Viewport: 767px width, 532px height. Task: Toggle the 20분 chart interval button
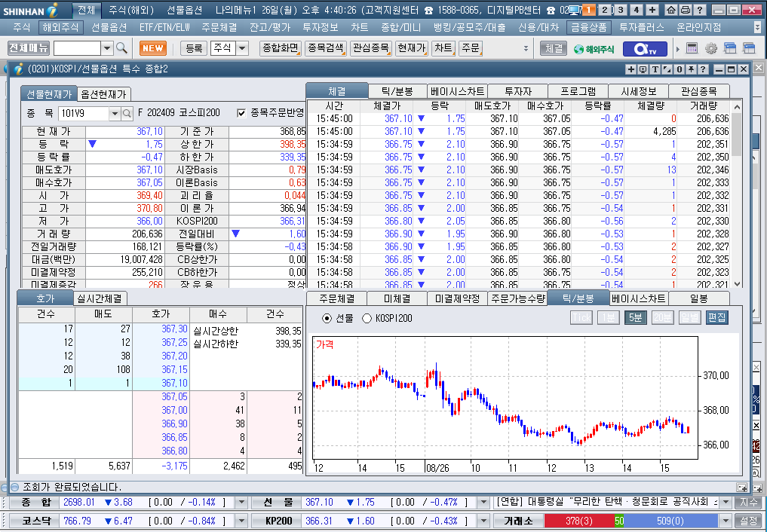pyautogui.click(x=662, y=317)
